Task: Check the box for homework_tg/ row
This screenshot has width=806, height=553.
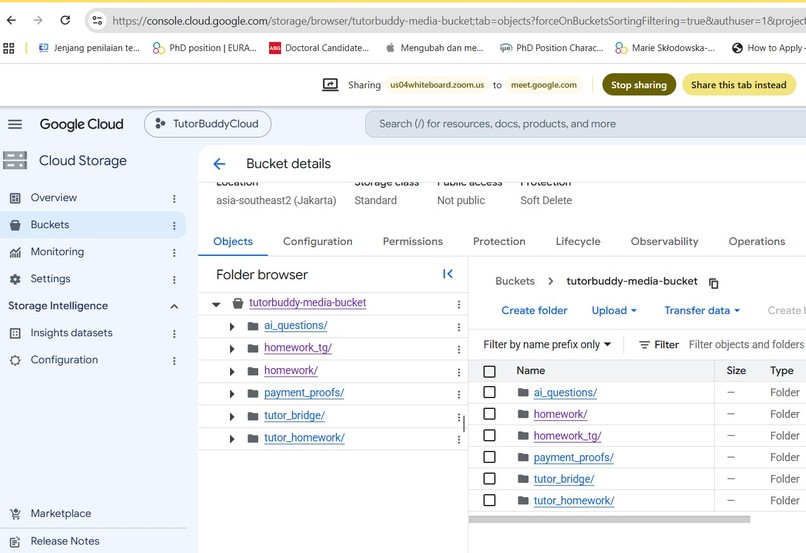Action: 489,436
